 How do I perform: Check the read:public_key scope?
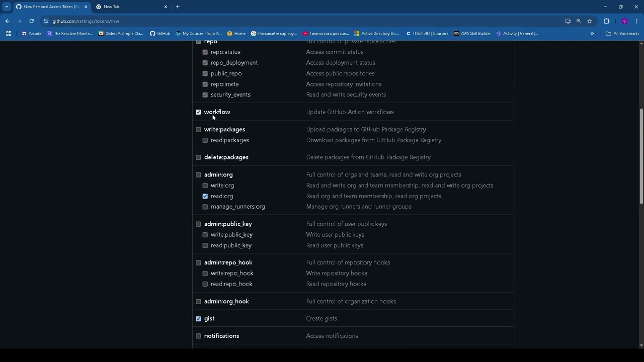tap(205, 245)
